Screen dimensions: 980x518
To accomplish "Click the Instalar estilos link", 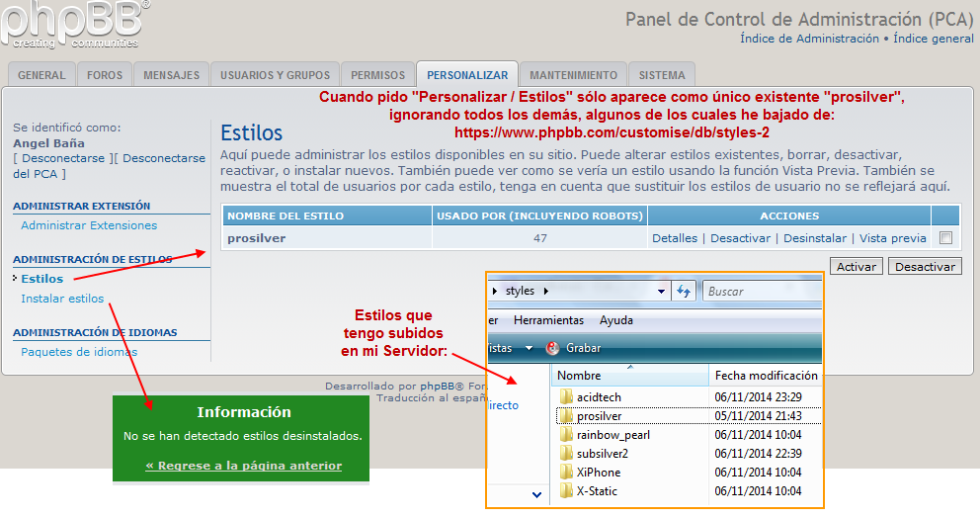I will pyautogui.click(x=62, y=299).
